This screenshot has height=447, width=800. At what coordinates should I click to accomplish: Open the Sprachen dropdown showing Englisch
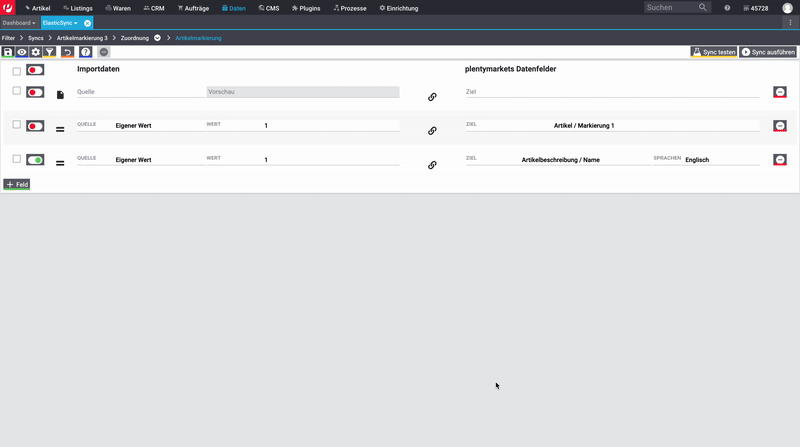720,160
